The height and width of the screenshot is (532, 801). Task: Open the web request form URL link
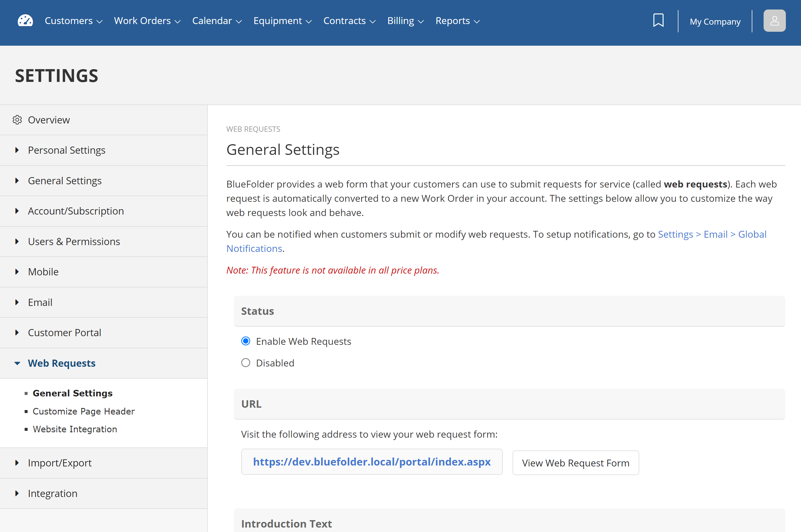tap(372, 461)
